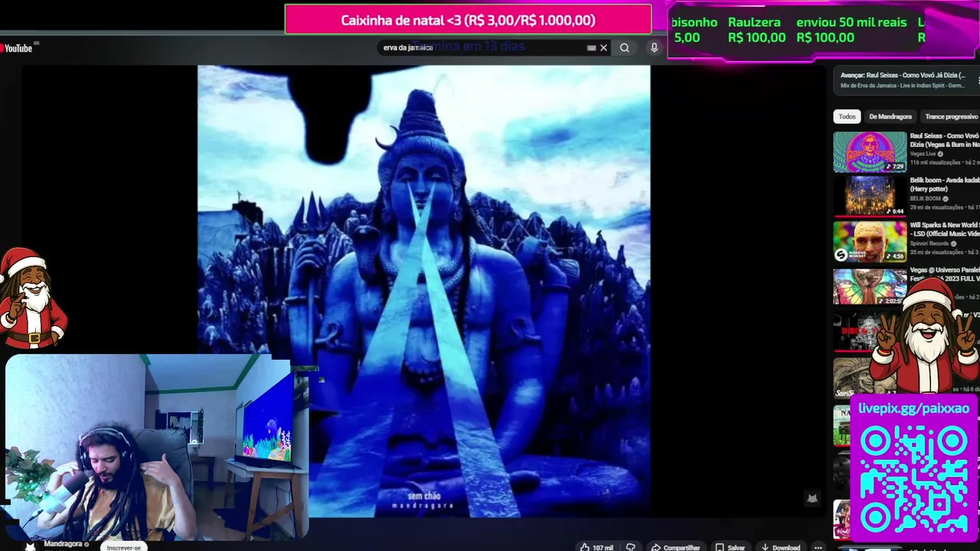This screenshot has height=551, width=980.
Task: Select the De Mandragora filter chip
Action: click(890, 116)
